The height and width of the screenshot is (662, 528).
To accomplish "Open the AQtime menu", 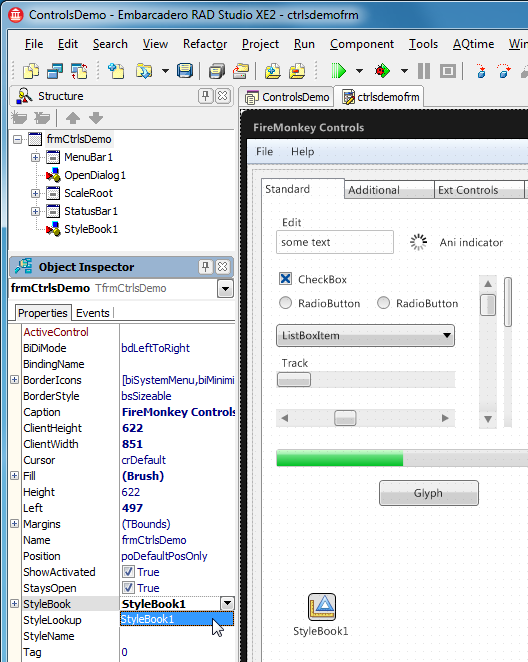I will (x=473, y=44).
